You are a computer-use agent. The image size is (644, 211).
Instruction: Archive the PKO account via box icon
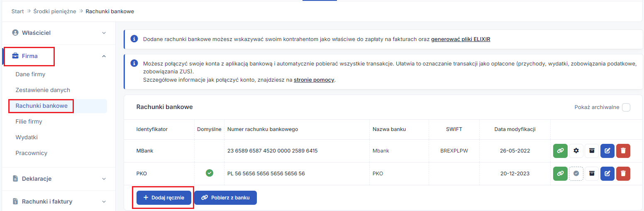[592, 174]
